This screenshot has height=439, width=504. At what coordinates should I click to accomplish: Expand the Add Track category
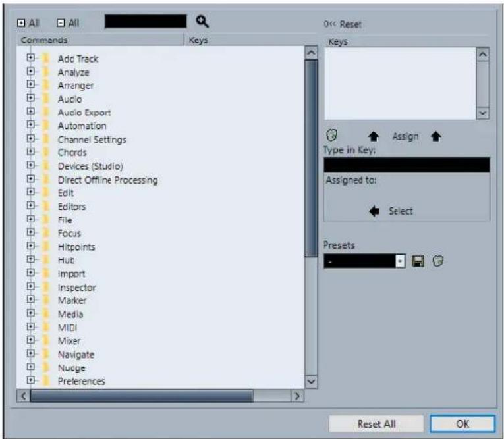tap(30, 57)
